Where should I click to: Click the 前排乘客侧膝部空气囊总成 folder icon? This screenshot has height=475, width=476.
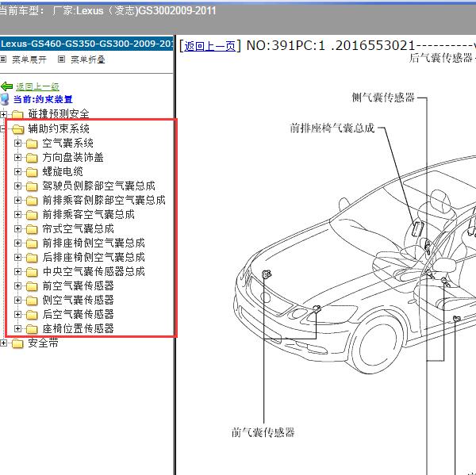coord(32,201)
